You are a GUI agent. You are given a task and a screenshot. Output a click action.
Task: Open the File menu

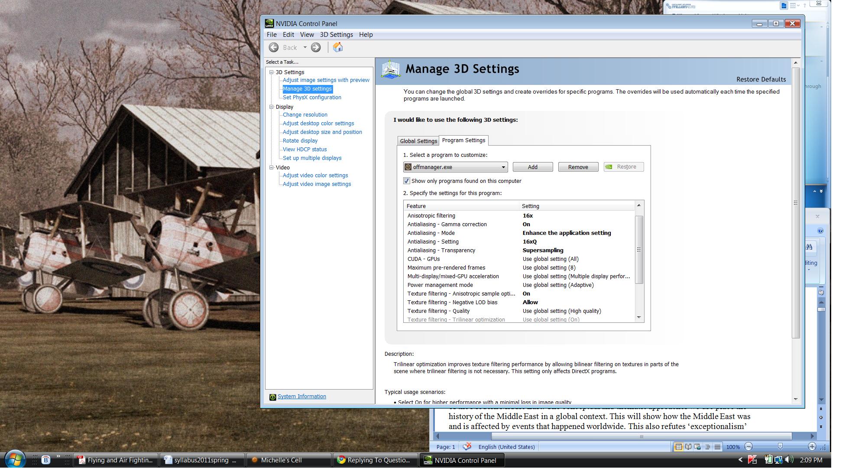point(272,35)
